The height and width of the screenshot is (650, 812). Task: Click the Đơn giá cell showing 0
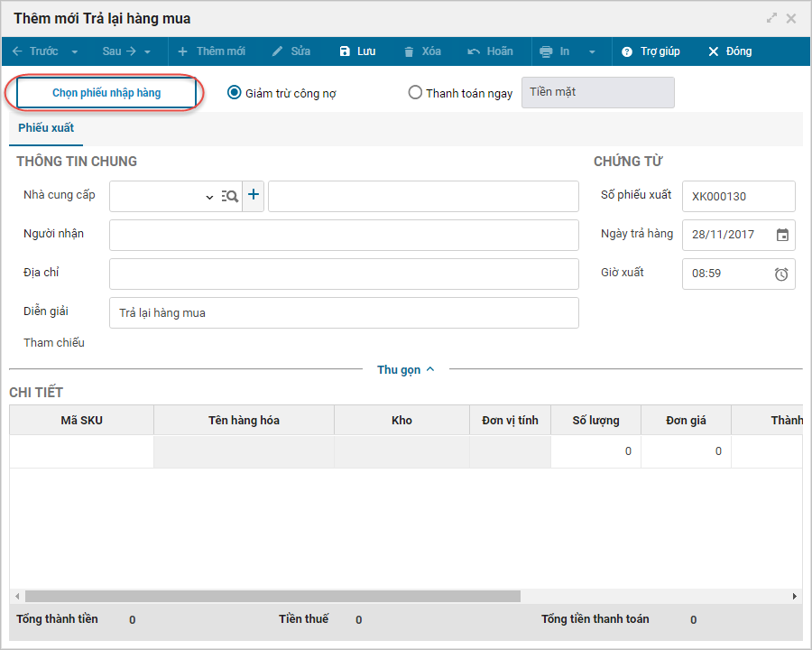[x=686, y=451]
